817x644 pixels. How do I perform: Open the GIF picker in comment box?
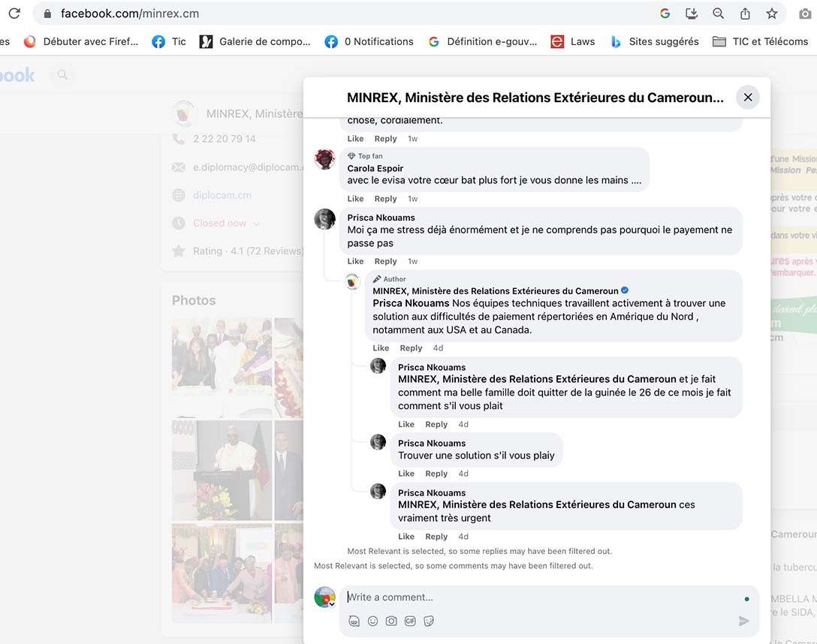(x=410, y=621)
